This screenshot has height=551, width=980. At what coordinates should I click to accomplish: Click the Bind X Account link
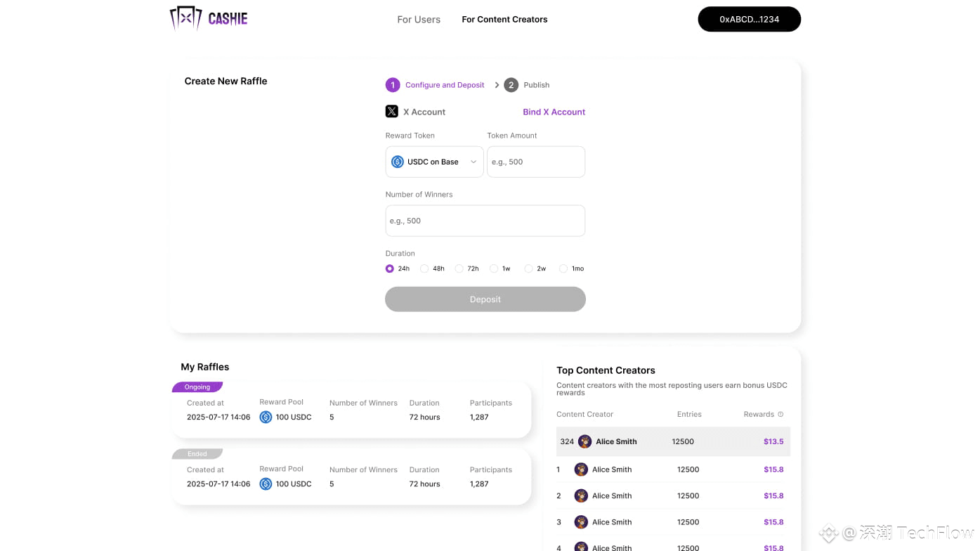coord(554,112)
